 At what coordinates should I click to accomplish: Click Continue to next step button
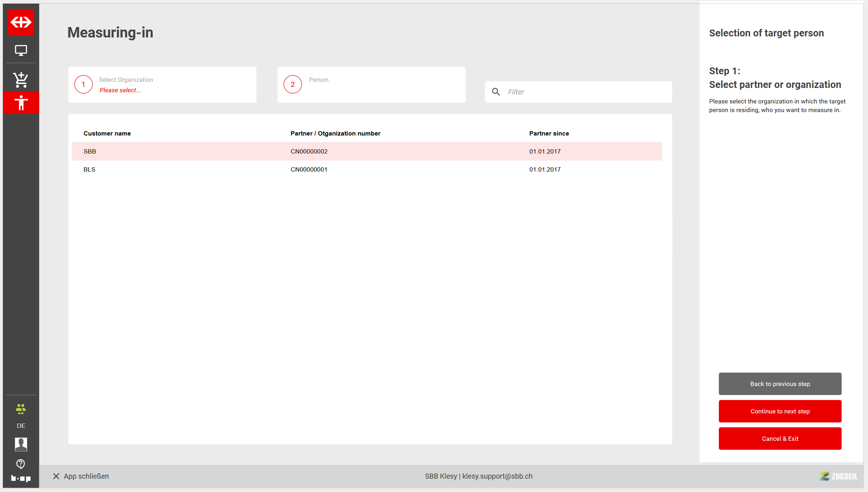click(x=780, y=411)
